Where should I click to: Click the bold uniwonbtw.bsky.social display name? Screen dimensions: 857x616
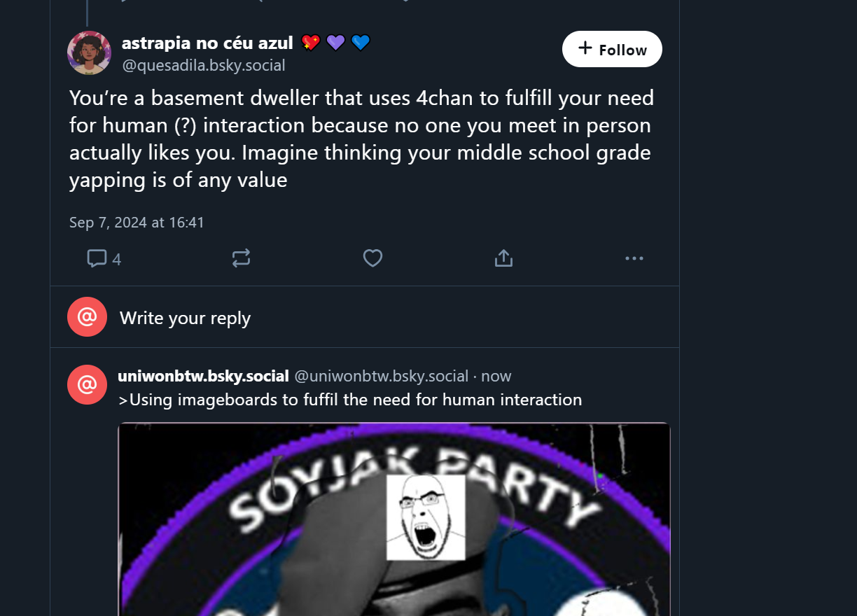[203, 376]
